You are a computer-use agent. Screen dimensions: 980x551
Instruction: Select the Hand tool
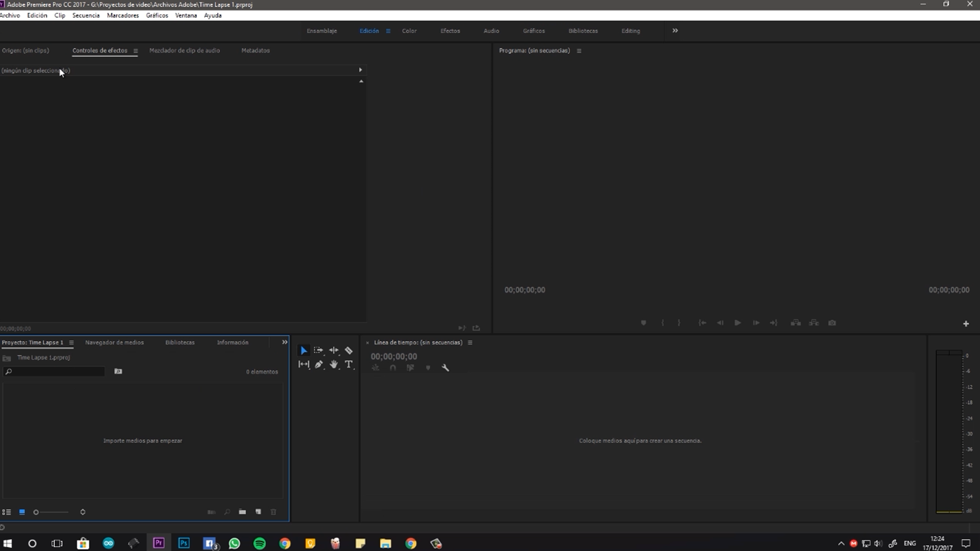(x=334, y=364)
